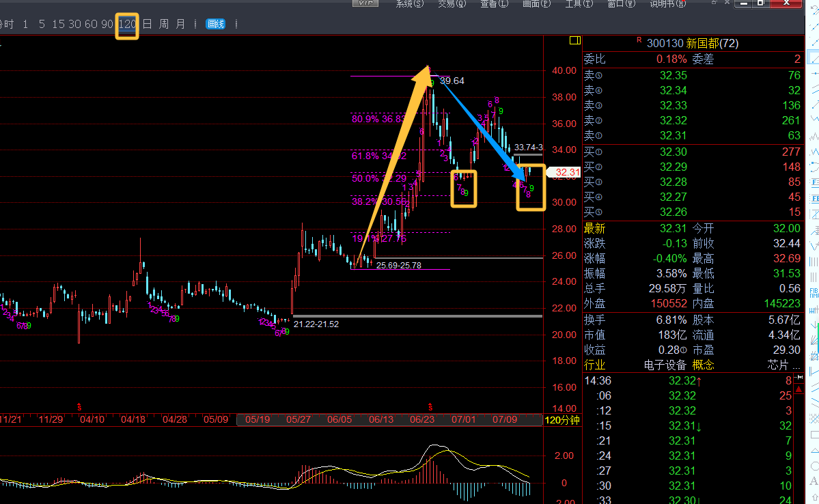Click the 120分钟 period label
The image size is (819, 504).
coord(562,420)
